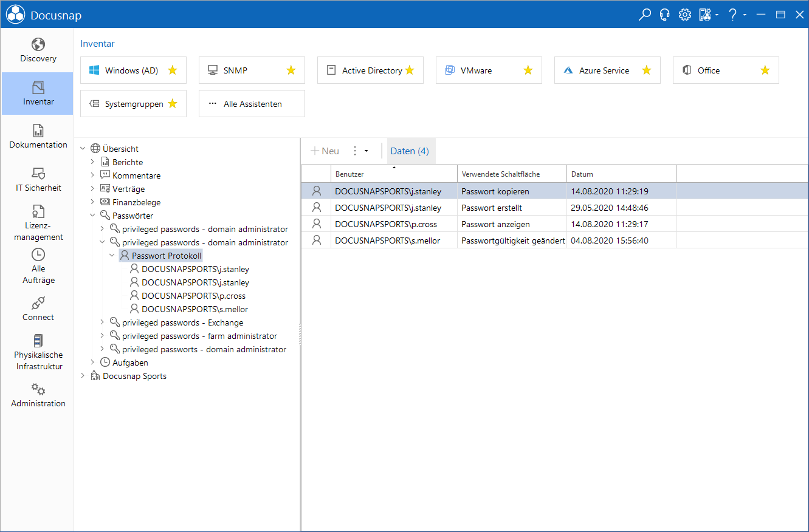Select DOCUSNAPSPORTS\p.cross in tree
809x532 pixels.
pos(193,296)
